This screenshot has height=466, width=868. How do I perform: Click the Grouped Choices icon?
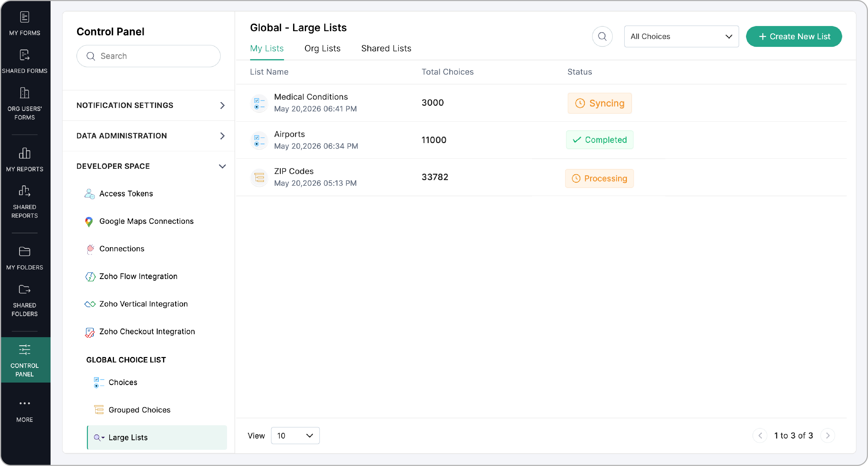(x=99, y=410)
